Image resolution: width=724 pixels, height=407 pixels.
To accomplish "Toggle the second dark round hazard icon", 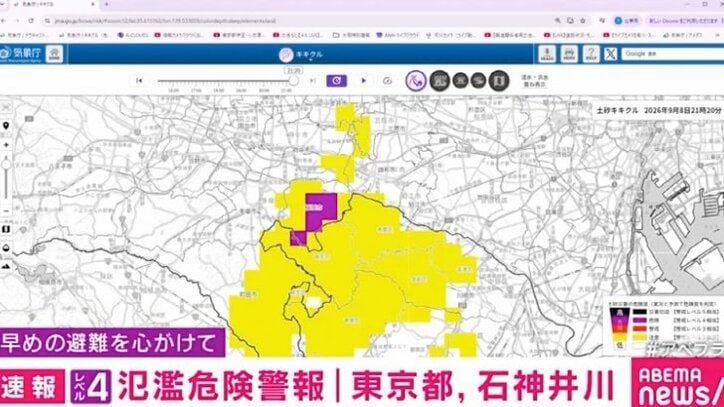I will pos(460,81).
